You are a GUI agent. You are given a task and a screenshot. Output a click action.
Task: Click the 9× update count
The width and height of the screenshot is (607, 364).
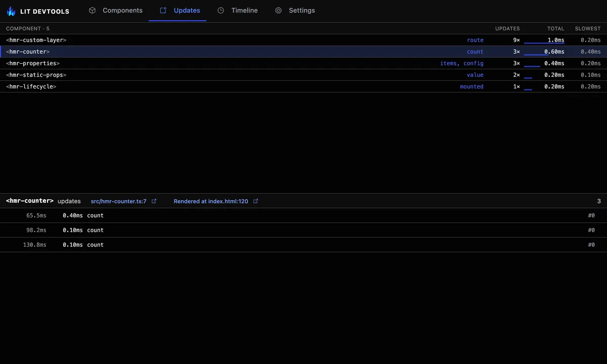pyautogui.click(x=516, y=40)
